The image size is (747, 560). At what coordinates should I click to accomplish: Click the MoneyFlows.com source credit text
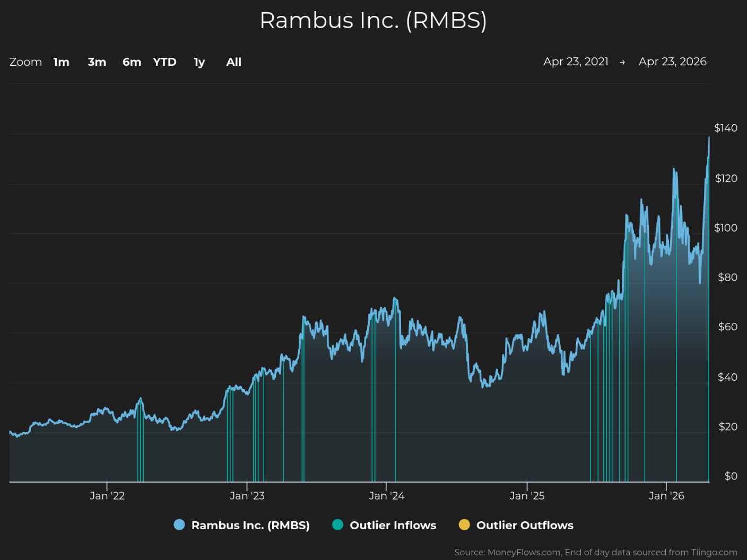(596, 553)
